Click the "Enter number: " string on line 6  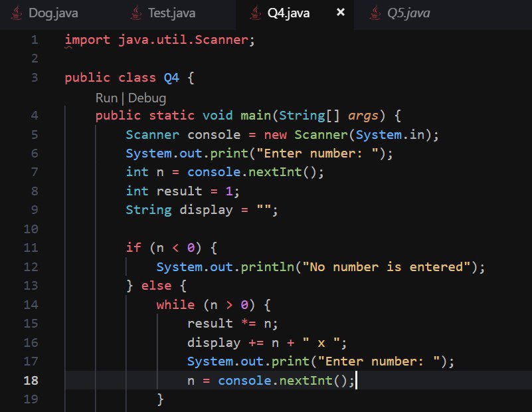[x=317, y=154]
